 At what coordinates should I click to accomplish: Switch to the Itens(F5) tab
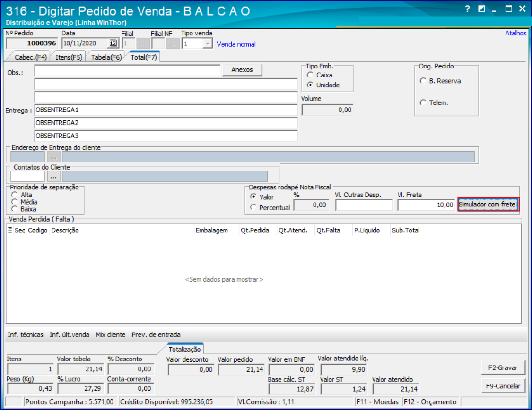coord(69,57)
